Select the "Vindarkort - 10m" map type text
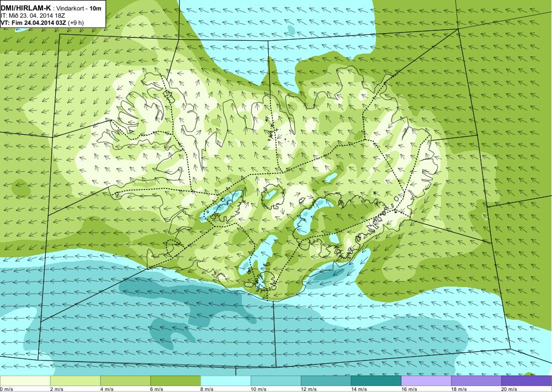This screenshot has height=392, width=552. pos(79,8)
